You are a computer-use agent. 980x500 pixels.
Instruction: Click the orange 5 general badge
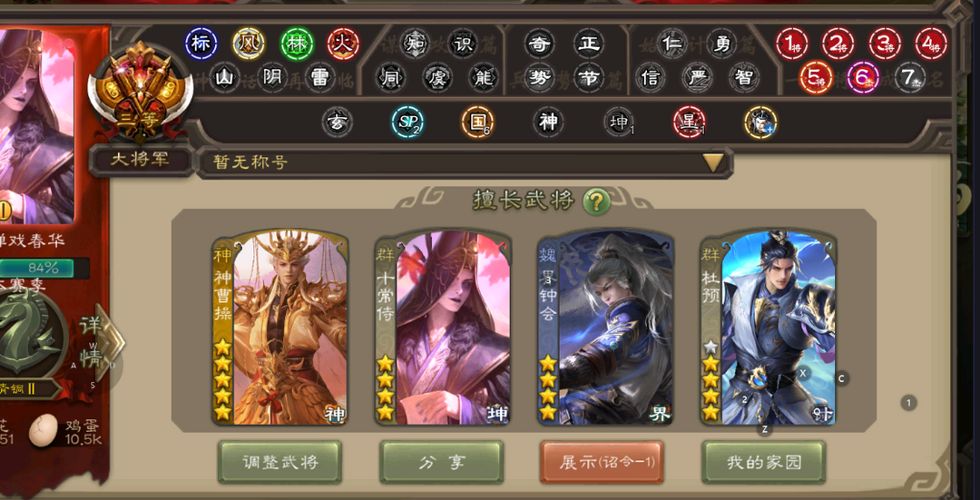coord(817,77)
